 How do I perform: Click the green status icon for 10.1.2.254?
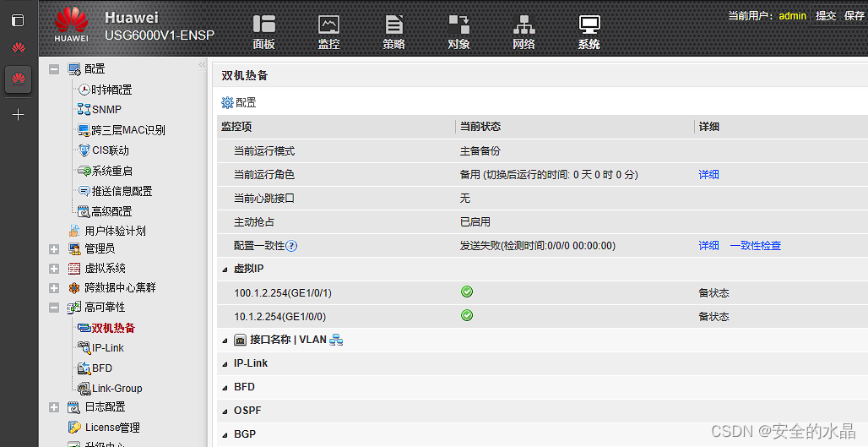[467, 316]
